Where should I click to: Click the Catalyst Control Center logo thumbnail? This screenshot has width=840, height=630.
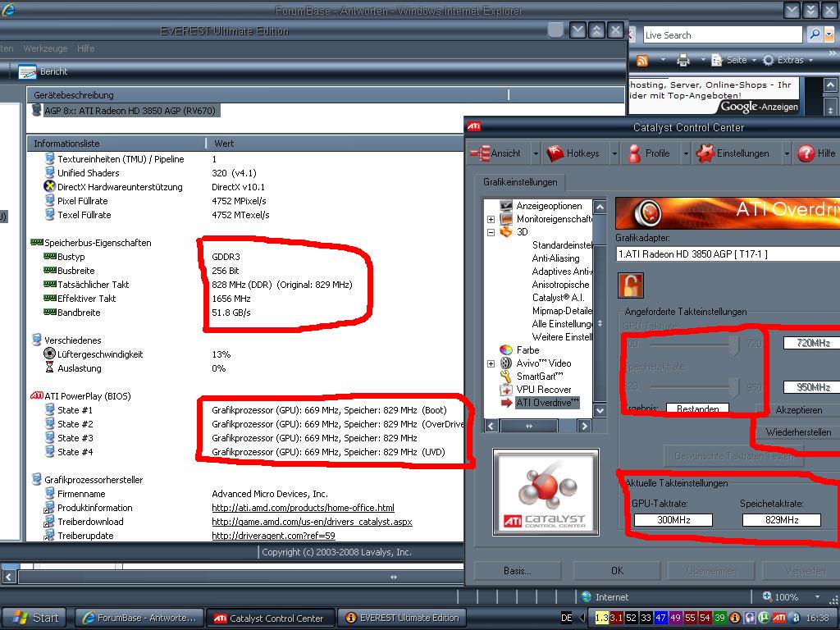[x=546, y=492]
